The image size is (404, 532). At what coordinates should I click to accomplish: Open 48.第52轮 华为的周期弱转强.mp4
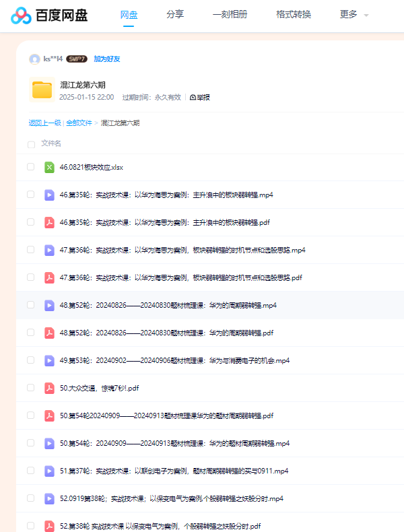coord(168,305)
